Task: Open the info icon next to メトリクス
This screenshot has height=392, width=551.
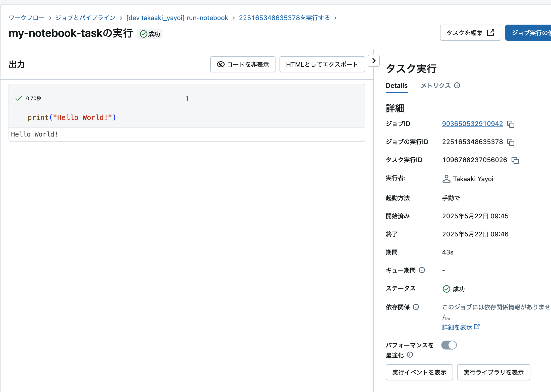Action: [457, 86]
